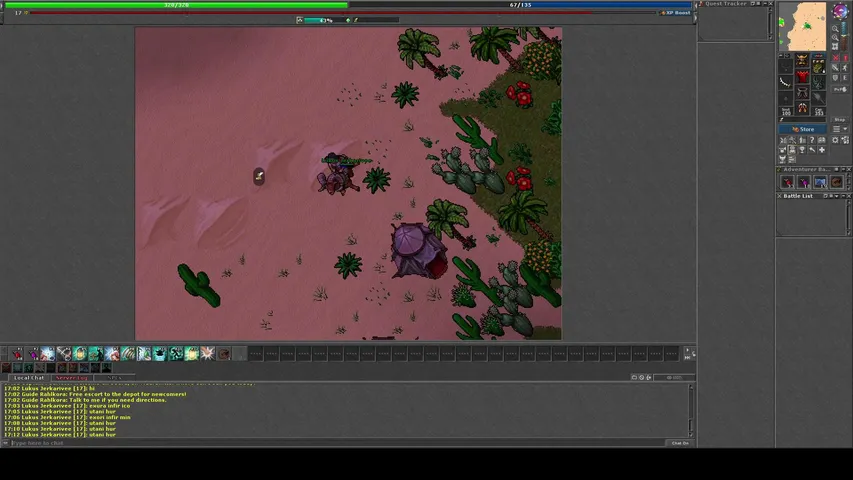Click the Battle List title
The image size is (853, 480).
click(798, 196)
